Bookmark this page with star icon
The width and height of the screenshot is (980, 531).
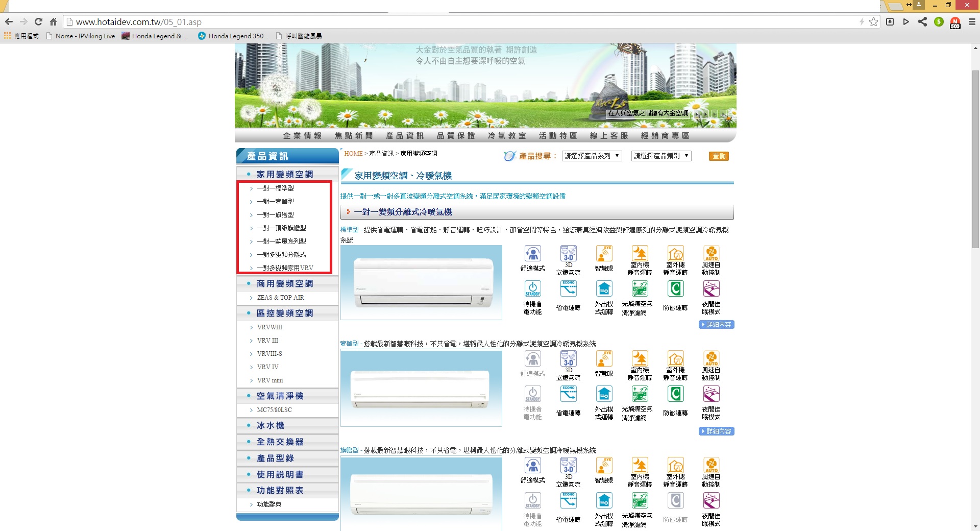click(874, 22)
